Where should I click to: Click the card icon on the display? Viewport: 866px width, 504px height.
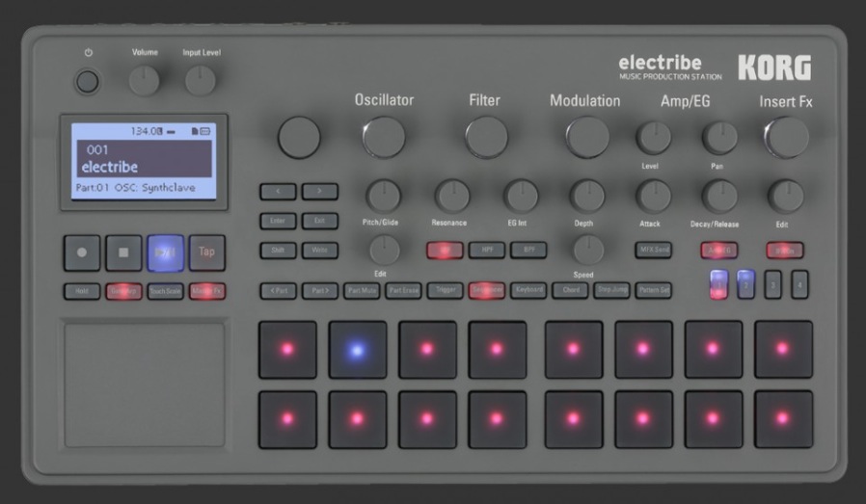point(195,131)
